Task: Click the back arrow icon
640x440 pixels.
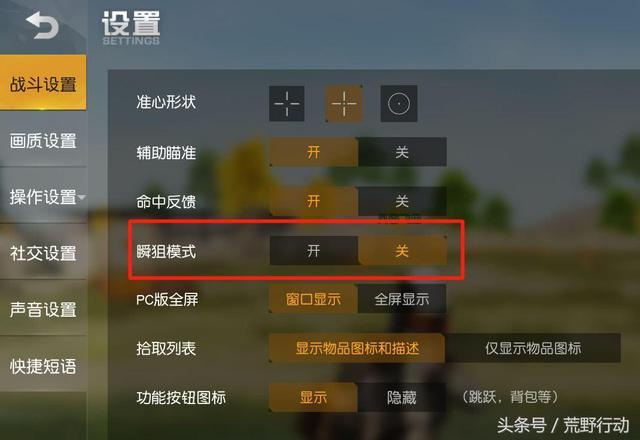Action: point(42,25)
